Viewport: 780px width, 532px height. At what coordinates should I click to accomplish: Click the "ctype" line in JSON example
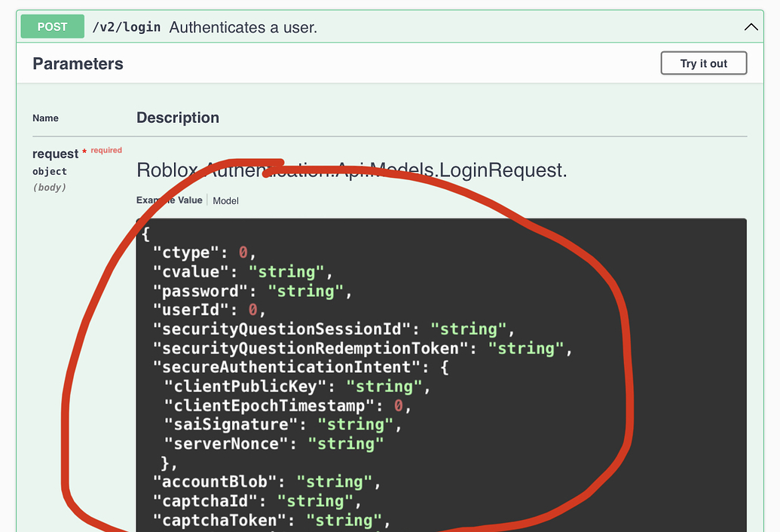tap(204, 252)
